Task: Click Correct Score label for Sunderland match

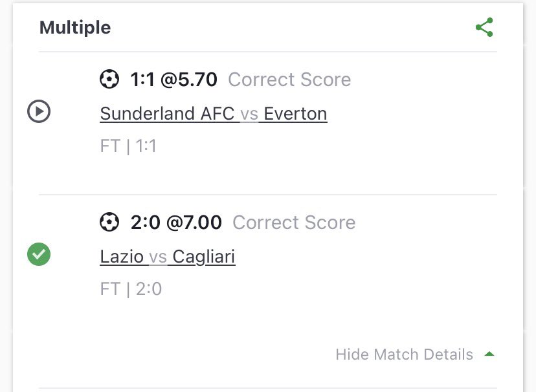Action: click(289, 80)
